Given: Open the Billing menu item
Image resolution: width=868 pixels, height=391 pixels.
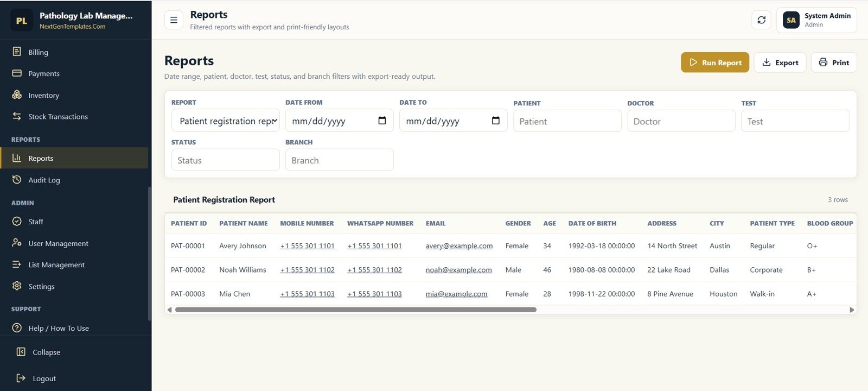Looking at the screenshot, I should coord(74,52).
